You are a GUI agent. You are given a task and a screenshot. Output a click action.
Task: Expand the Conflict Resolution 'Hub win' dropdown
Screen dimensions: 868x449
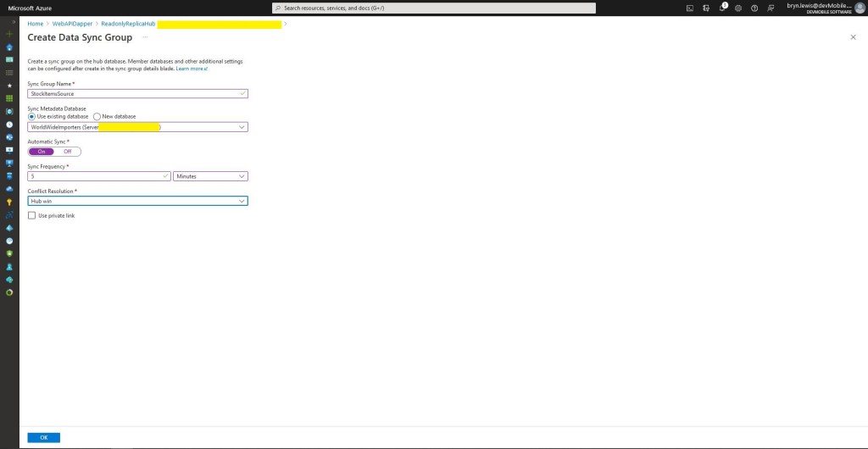point(137,201)
